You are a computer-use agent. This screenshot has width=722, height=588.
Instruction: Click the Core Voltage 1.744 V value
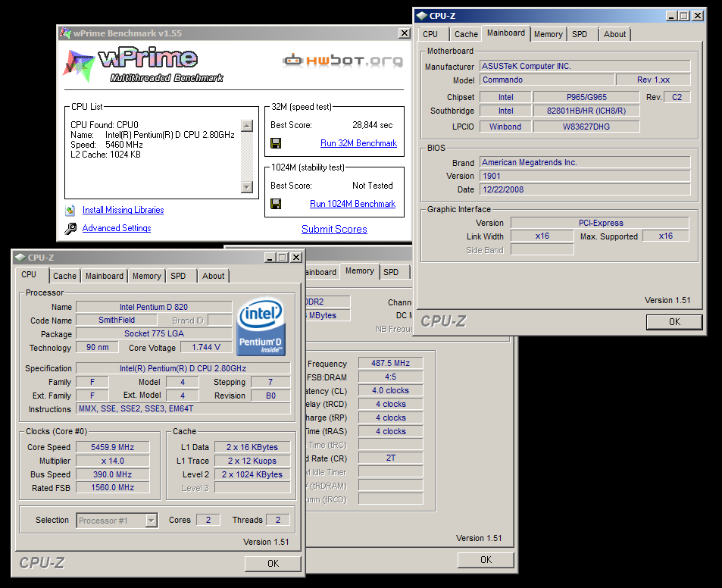(x=205, y=347)
